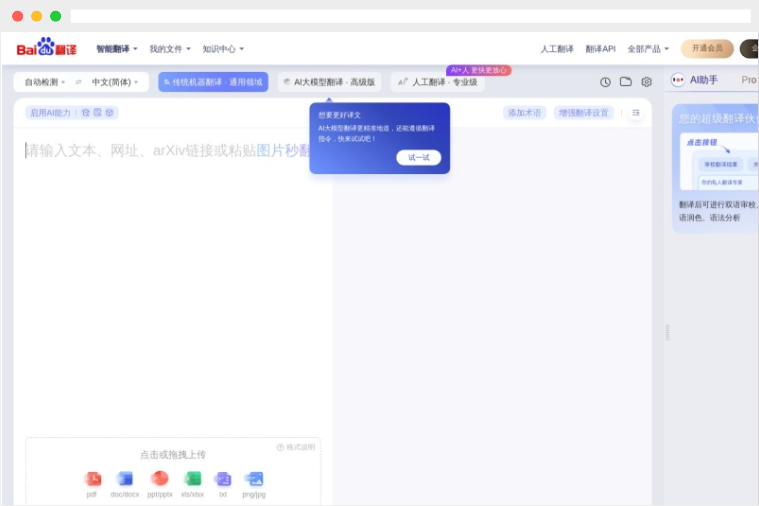Open the settings gear icon

click(646, 82)
